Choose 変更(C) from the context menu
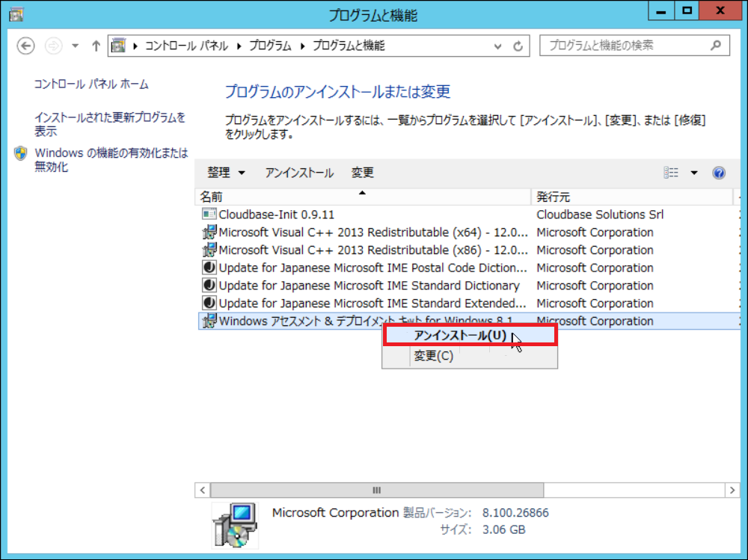 coord(470,356)
